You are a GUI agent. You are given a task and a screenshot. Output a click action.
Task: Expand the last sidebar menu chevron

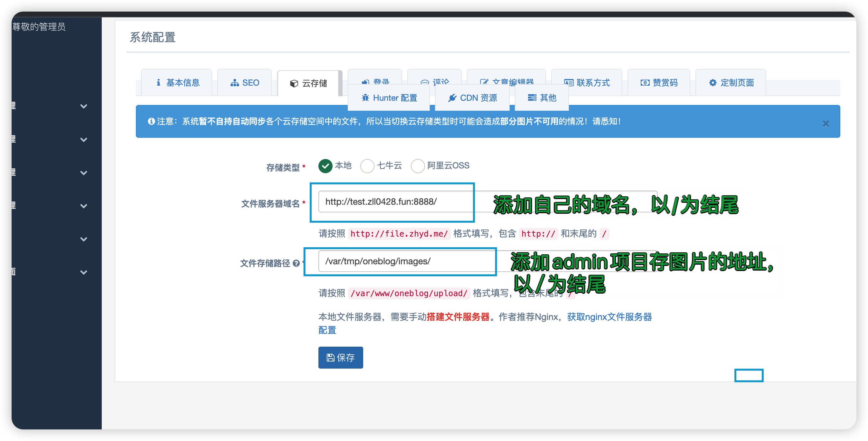point(84,273)
